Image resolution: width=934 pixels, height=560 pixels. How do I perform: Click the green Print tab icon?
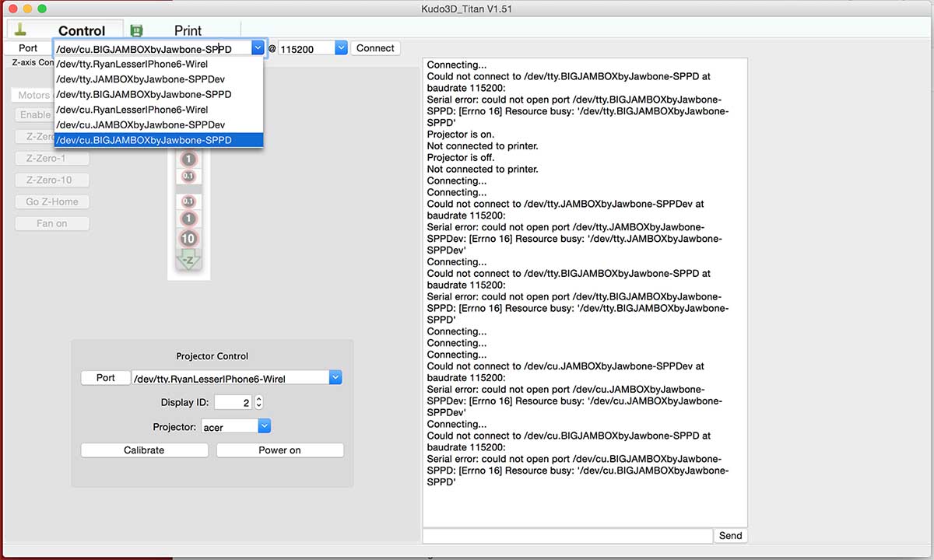[x=137, y=30]
